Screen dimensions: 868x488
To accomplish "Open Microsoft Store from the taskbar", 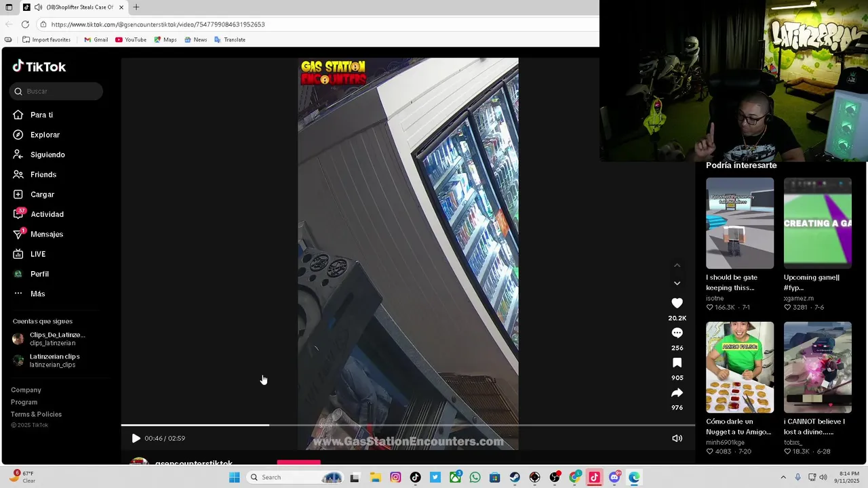I will [494, 477].
